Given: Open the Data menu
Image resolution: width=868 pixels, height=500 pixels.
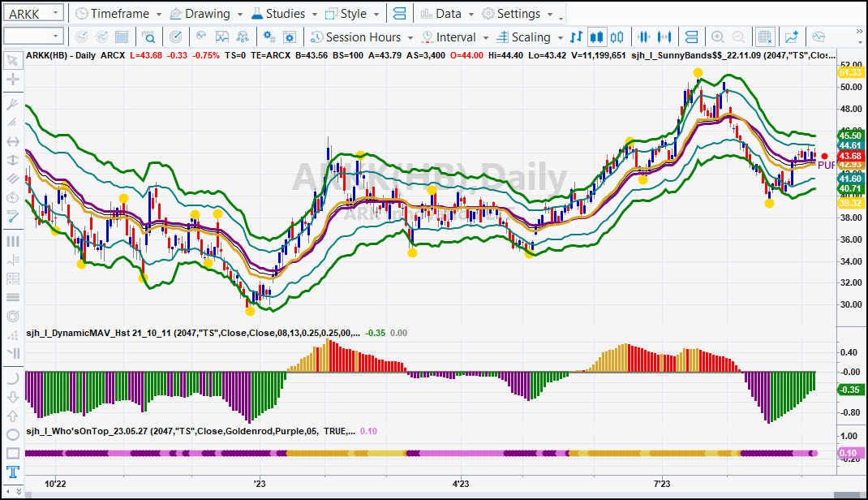Looking at the screenshot, I should pos(447,13).
